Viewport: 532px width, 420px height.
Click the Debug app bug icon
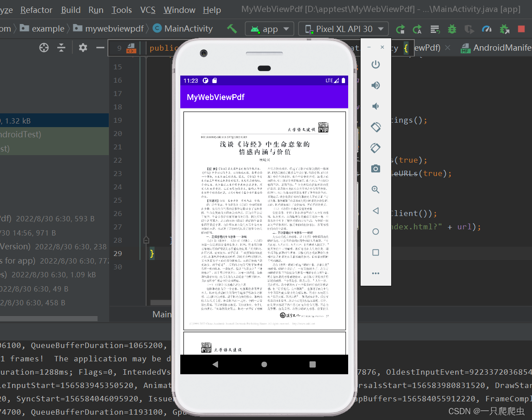pyautogui.click(x=452, y=29)
